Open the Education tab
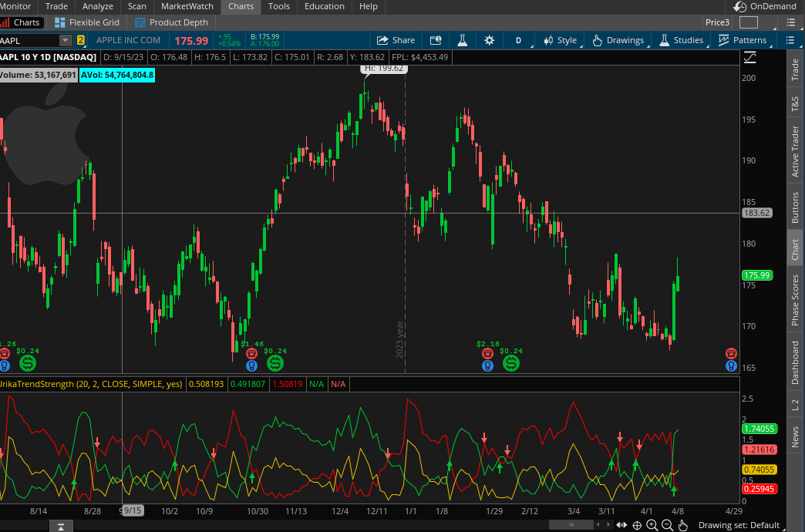Viewport: 805px width, 532px height. [325, 6]
